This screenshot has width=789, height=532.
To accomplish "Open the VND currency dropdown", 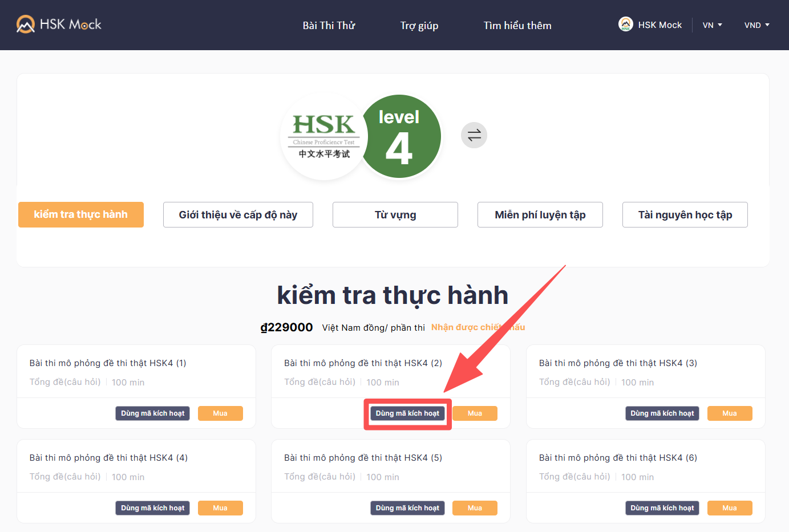I will click(x=756, y=25).
